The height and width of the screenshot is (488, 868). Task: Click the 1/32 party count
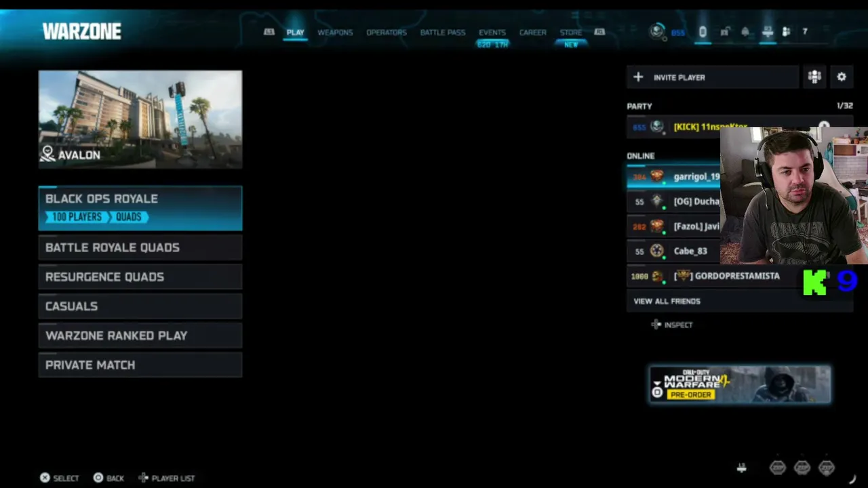tap(844, 106)
